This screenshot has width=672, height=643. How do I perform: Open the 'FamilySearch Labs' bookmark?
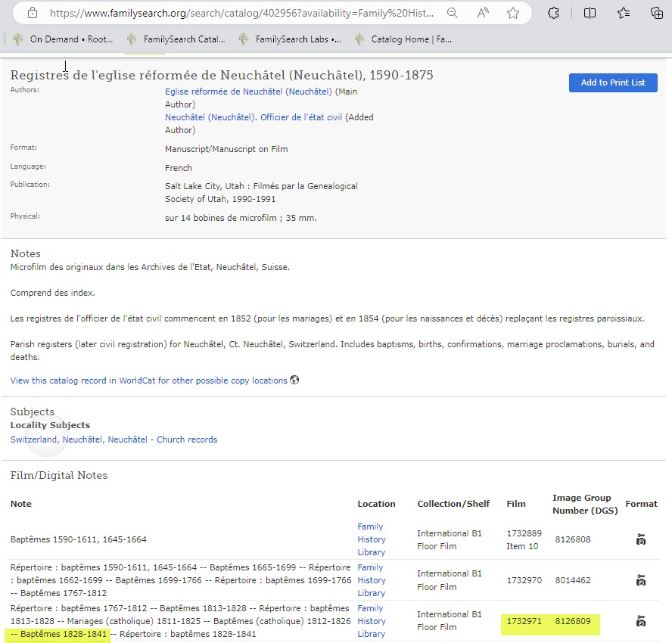(x=290, y=39)
